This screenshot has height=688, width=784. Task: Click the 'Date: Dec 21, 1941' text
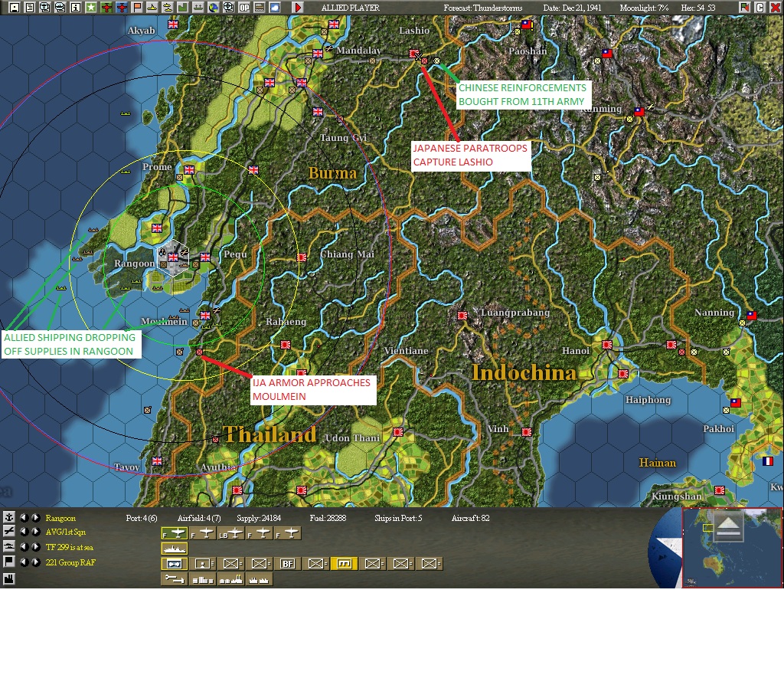click(572, 8)
